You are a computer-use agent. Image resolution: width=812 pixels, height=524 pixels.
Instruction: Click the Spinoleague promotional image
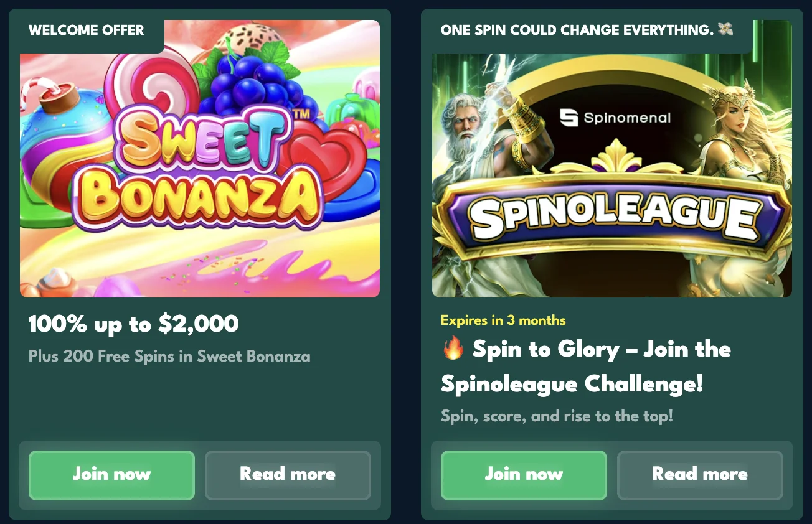click(612, 174)
